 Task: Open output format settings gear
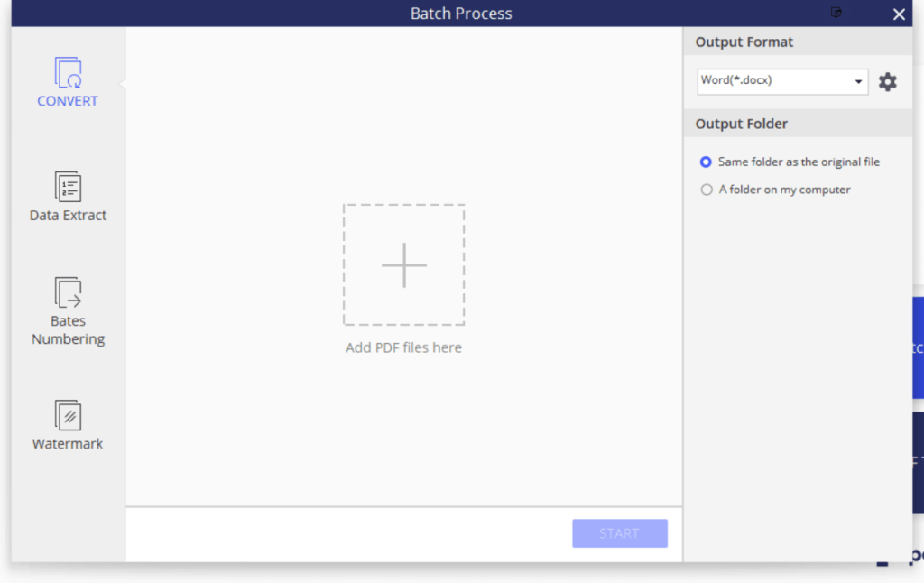pos(888,82)
